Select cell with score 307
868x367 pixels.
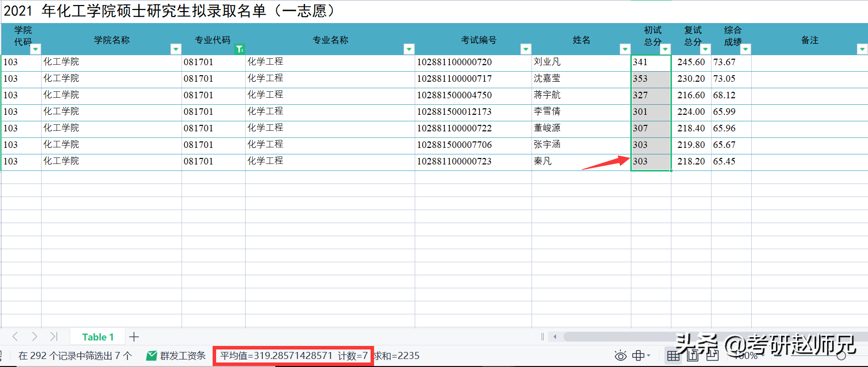point(651,128)
